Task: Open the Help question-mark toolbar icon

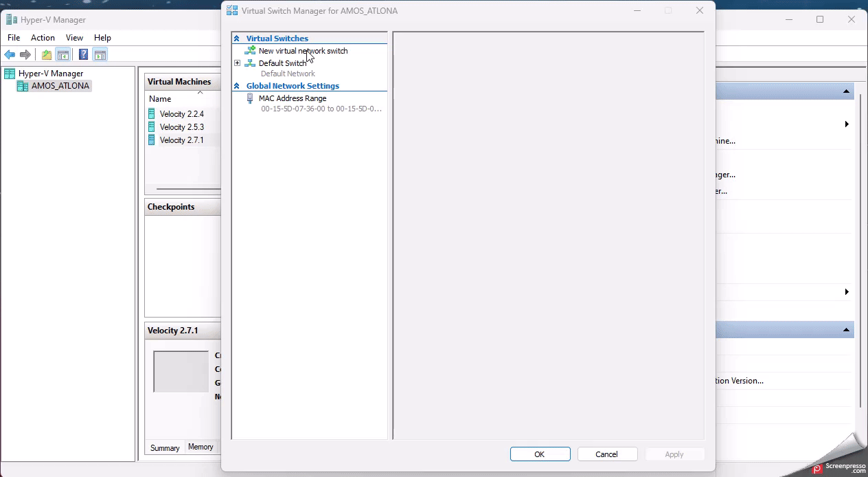Action: pos(83,55)
